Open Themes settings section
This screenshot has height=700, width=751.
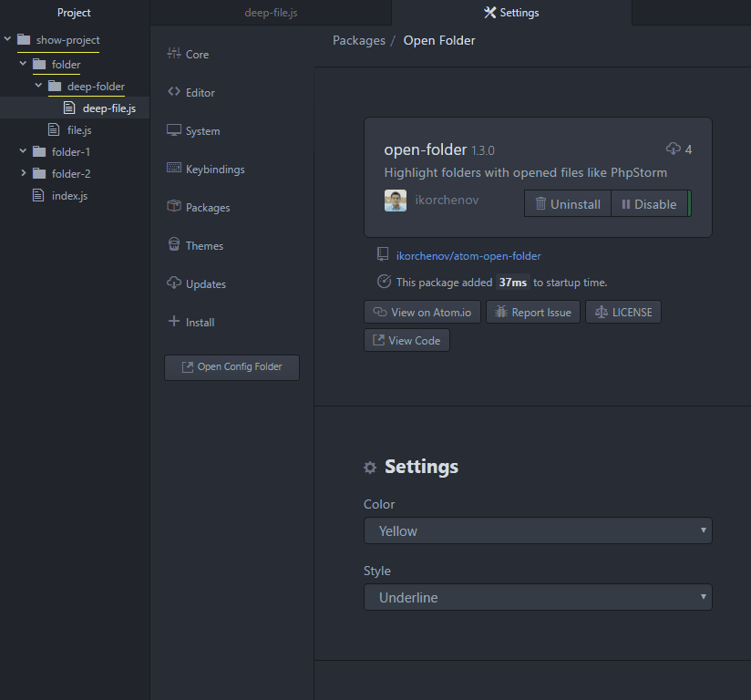point(204,246)
